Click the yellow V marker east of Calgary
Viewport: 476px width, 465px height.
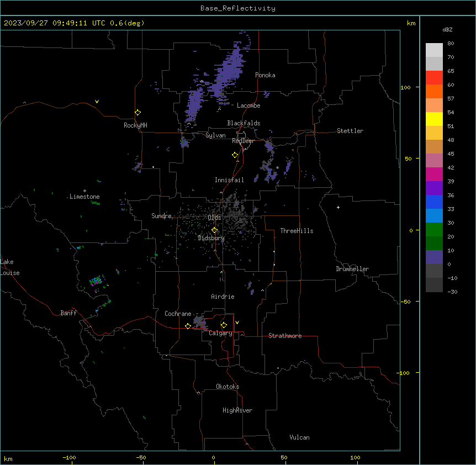point(237,323)
